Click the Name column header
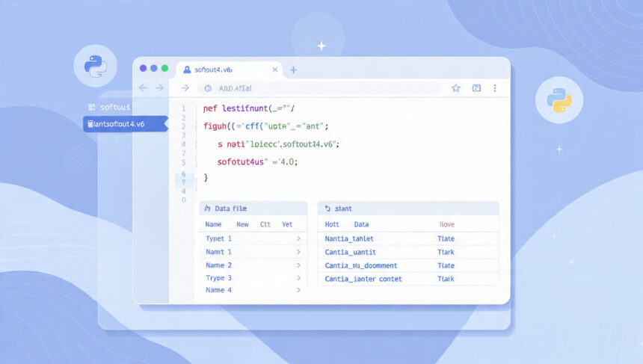 pos(213,224)
